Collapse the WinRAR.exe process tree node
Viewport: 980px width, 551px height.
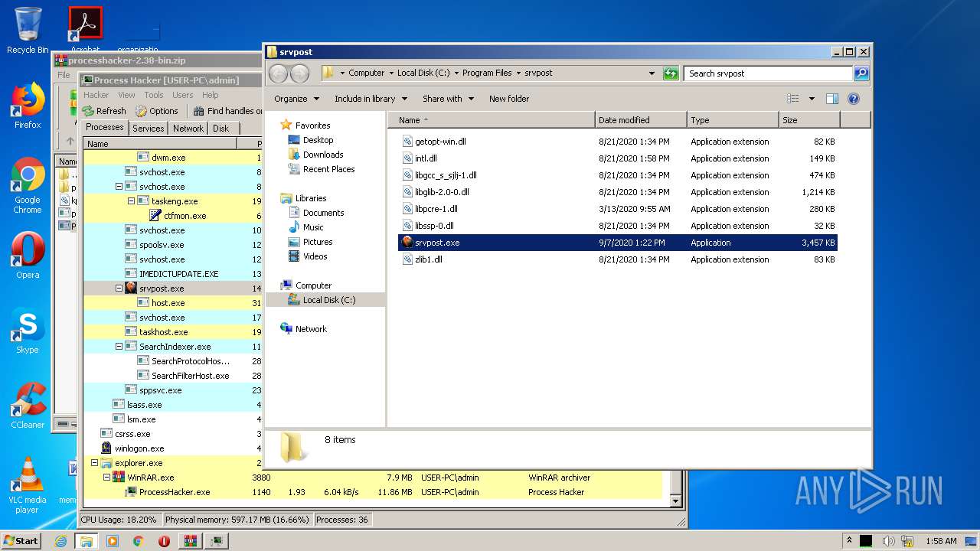click(x=106, y=478)
